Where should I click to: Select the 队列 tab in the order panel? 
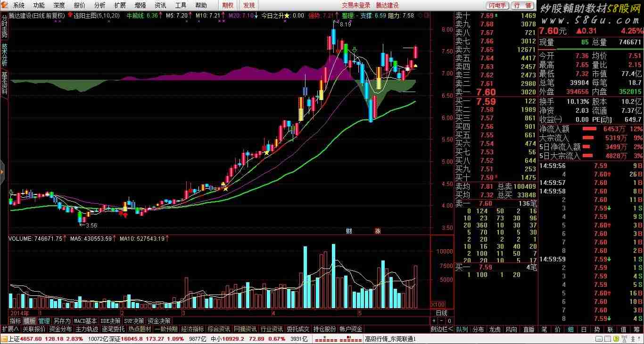point(462,329)
